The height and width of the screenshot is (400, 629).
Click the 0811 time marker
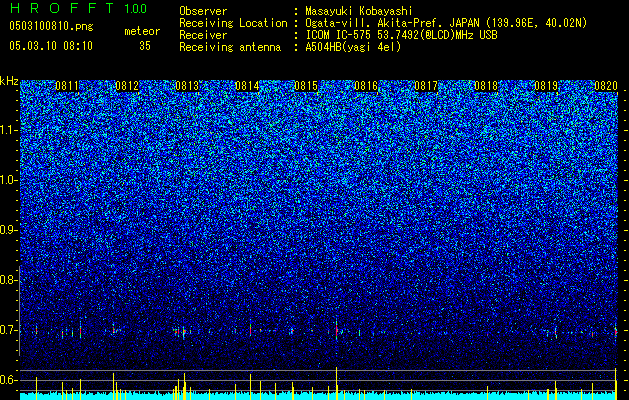point(67,86)
